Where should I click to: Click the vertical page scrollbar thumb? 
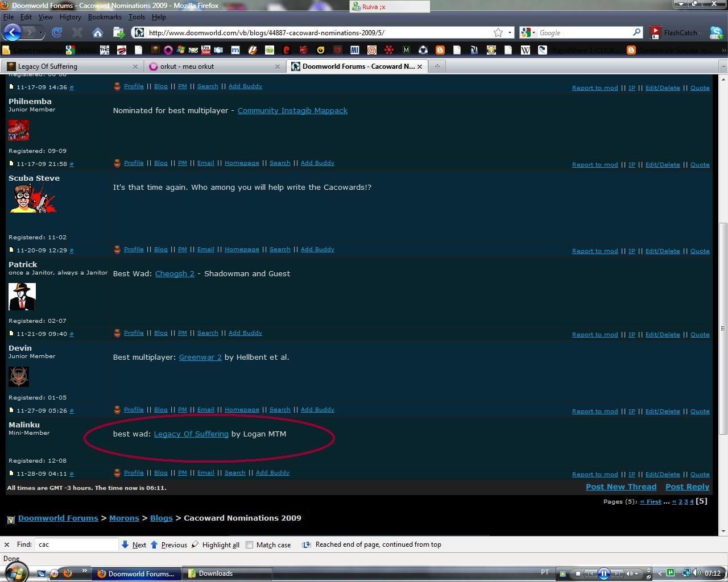(x=723, y=329)
